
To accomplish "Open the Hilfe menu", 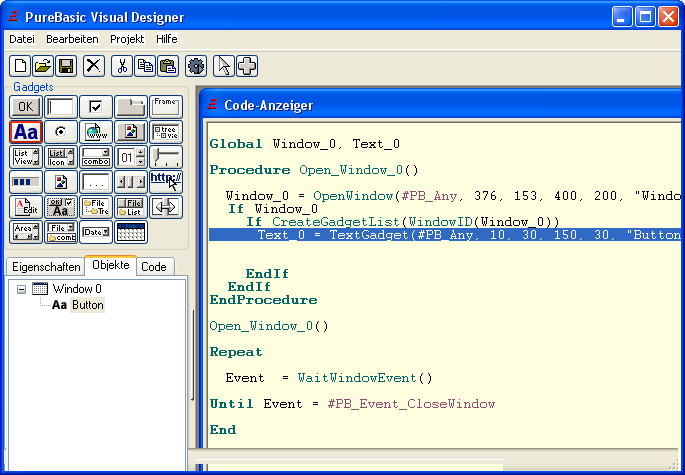I will (166, 39).
